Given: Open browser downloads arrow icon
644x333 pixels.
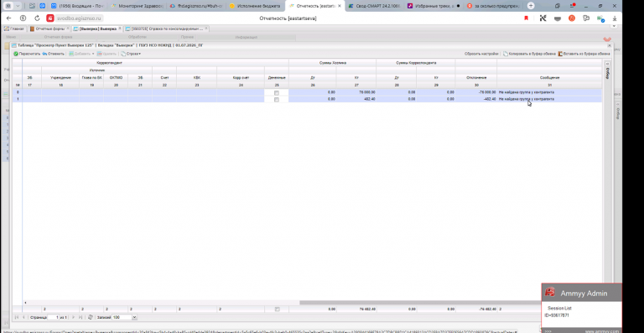Looking at the screenshot, I should pos(615,18).
